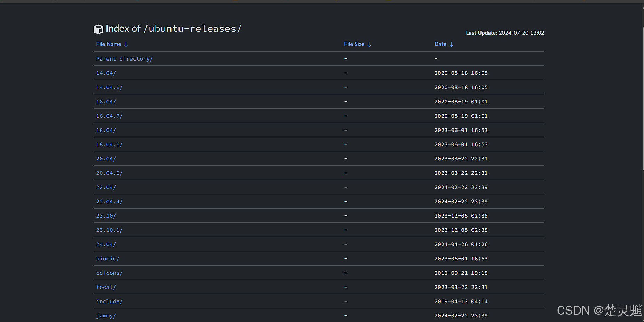Click date 2019-04-12 04:14 in include row
This screenshot has height=322, width=644.
click(461, 301)
